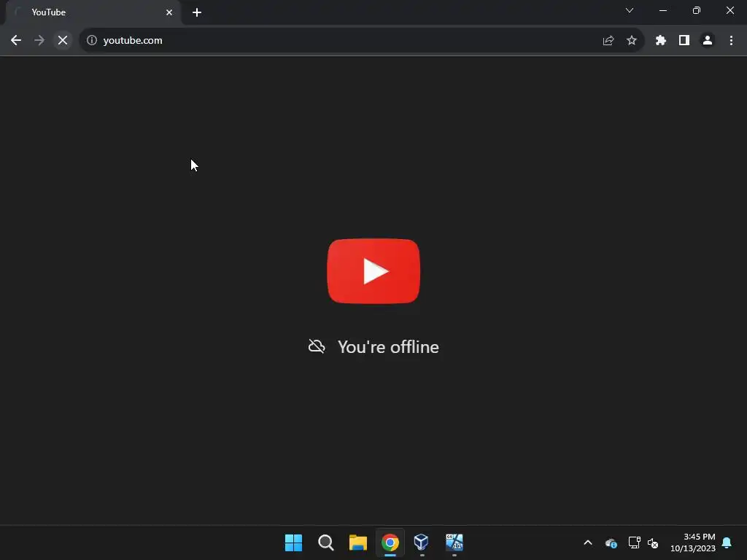Screen dimensions: 747x560
Task: Stop loading the page
Action: click(63, 41)
